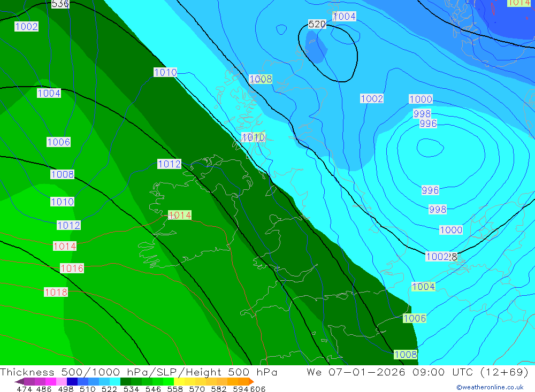Viewport: 535px width, 392px height.
Task: Open the weatheronline.co.uk copyright link
Action: coord(490,387)
